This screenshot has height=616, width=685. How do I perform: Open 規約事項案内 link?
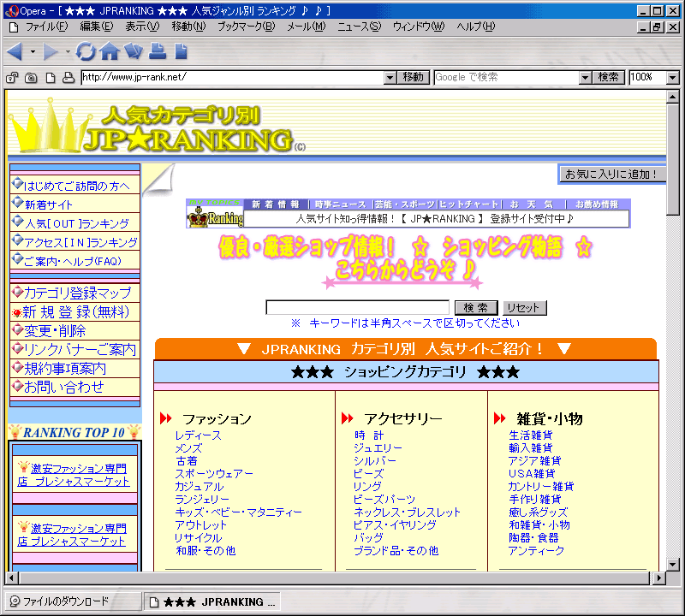65,369
